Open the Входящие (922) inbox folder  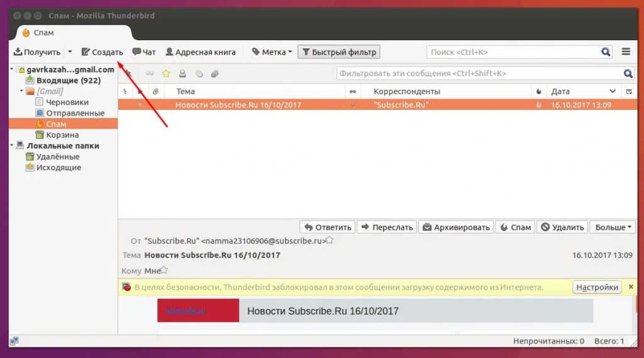click(68, 80)
